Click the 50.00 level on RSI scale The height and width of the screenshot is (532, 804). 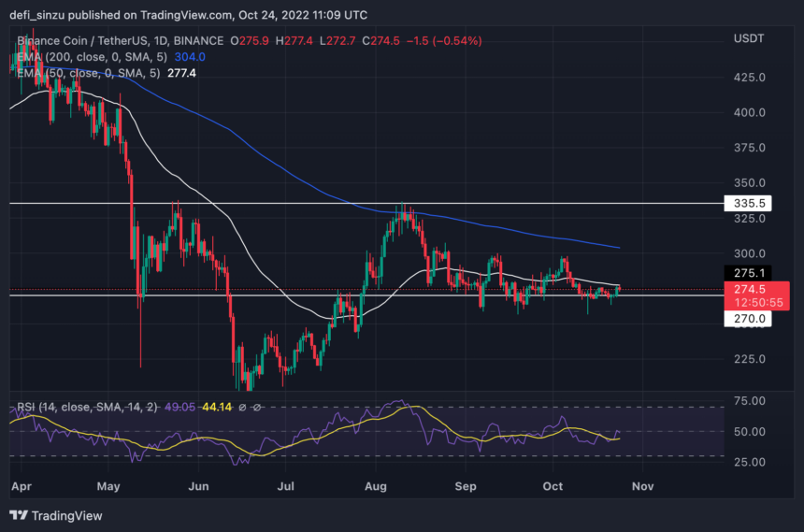pyautogui.click(x=749, y=431)
